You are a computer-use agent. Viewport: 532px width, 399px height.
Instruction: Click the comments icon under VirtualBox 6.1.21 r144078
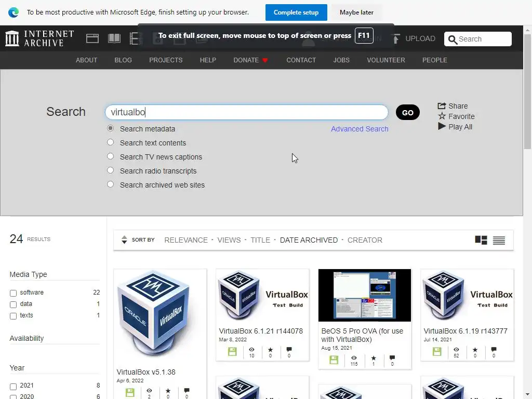[x=289, y=350]
